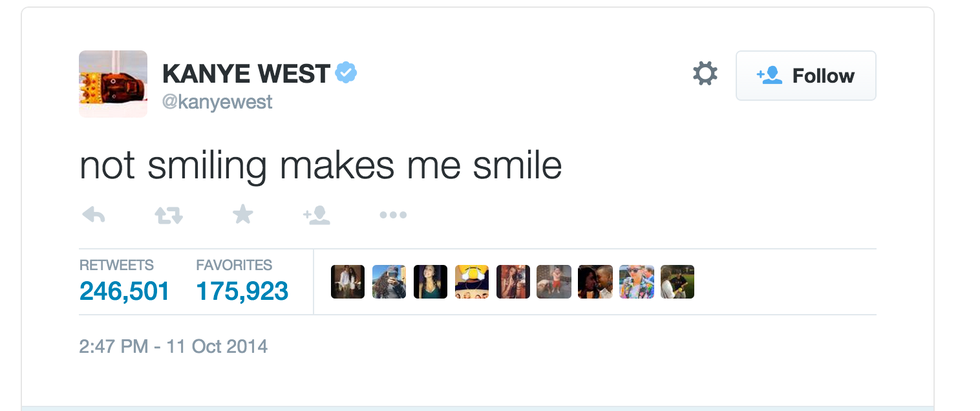The height and width of the screenshot is (411, 980).
Task: View the 246,501 retweets list
Action: [124, 291]
